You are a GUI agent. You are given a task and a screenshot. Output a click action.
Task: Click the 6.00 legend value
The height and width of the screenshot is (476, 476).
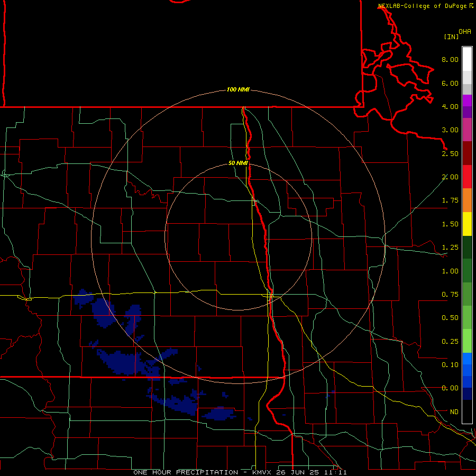click(450, 83)
